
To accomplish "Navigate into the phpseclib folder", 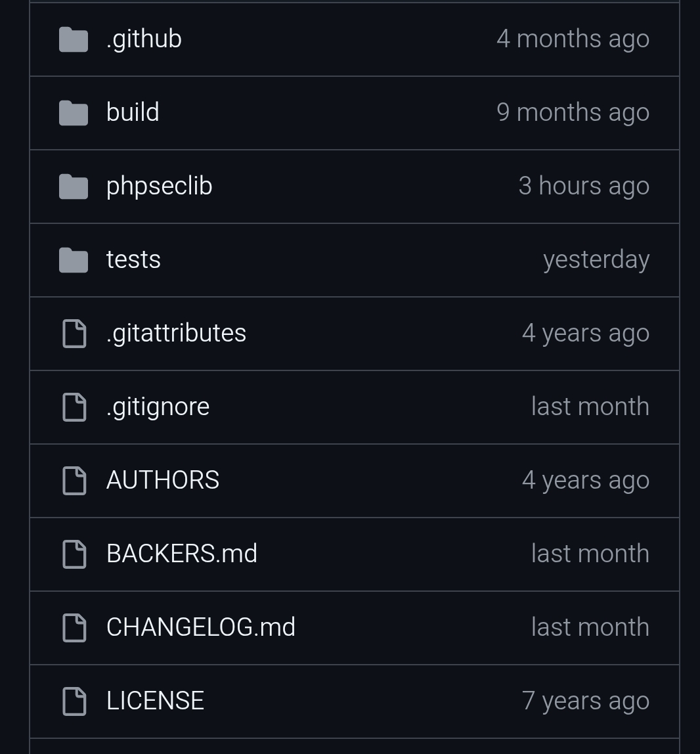I will 159,187.
